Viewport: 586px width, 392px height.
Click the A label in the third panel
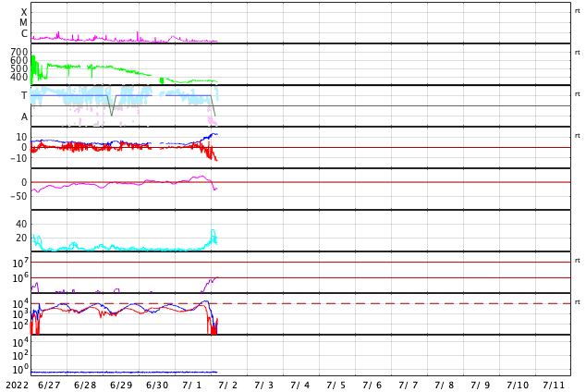tap(24, 116)
